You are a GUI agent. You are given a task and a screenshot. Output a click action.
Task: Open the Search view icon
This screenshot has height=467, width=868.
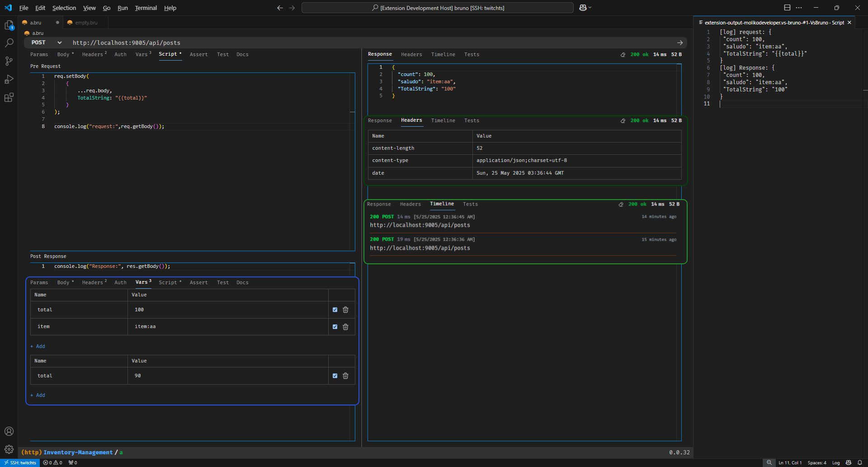click(x=9, y=43)
